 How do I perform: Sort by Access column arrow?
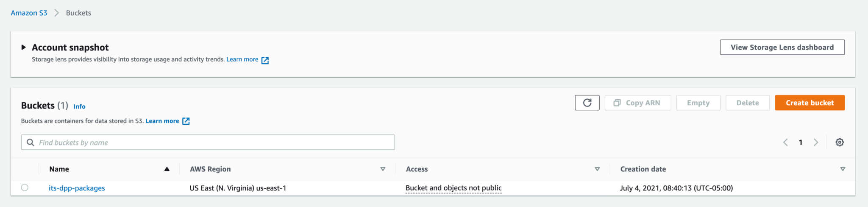(597, 169)
